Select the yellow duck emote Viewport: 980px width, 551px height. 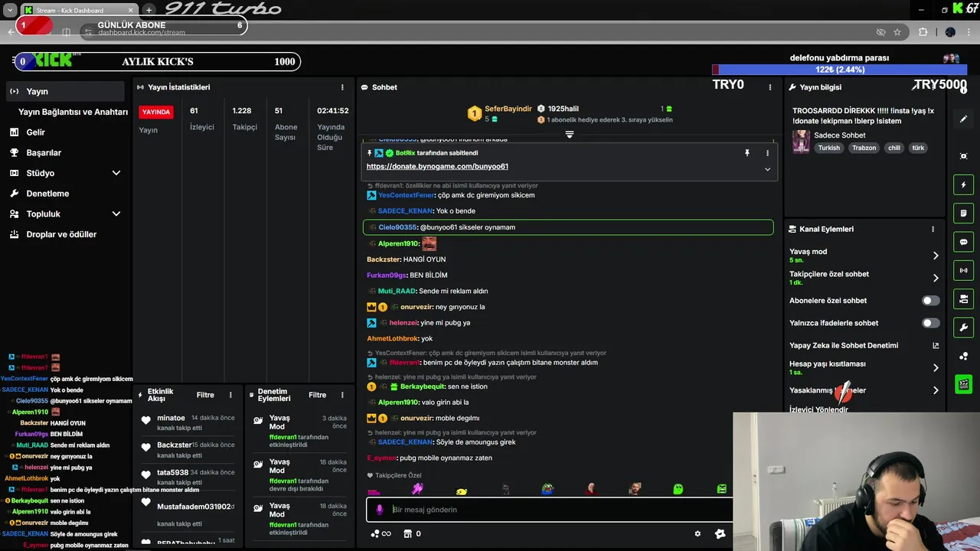[461, 490]
